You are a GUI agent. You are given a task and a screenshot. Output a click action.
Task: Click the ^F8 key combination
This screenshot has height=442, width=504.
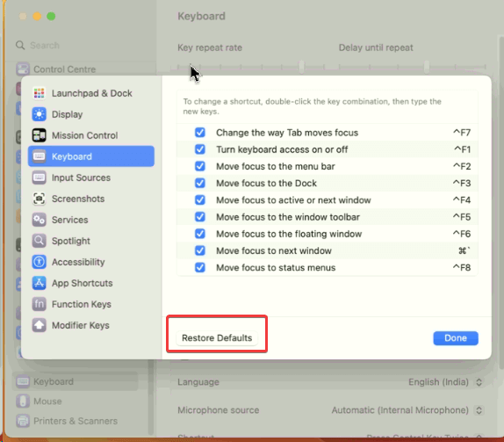coord(462,267)
